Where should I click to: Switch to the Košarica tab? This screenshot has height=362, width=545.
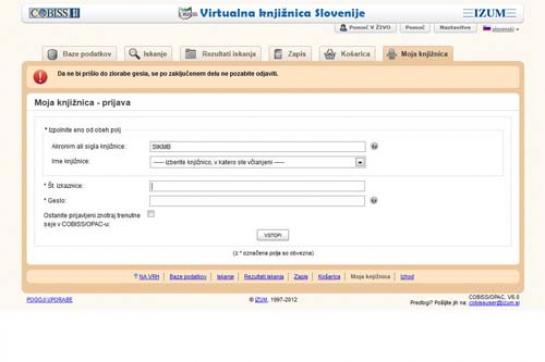pyautogui.click(x=347, y=54)
